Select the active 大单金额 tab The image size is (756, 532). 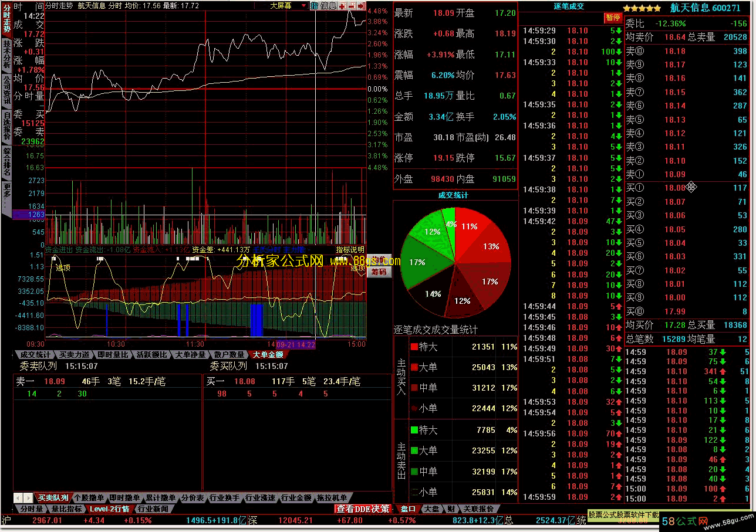click(268, 354)
